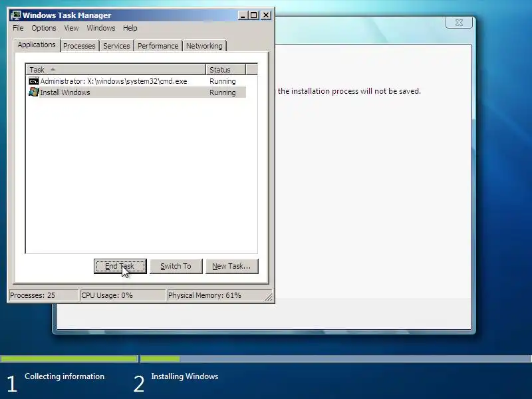The height and width of the screenshot is (399, 532).
Task: Switch to the Networking tab
Action: 204,46
